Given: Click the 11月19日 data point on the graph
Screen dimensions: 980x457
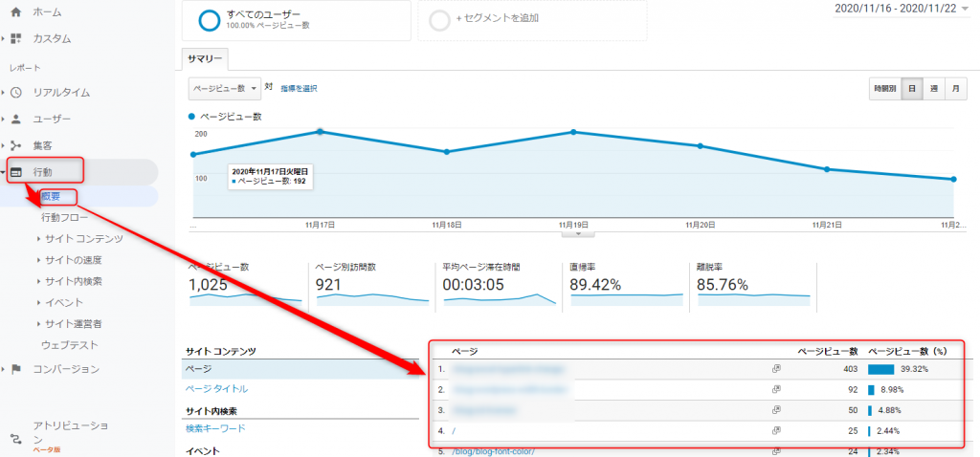Looking at the screenshot, I should coord(573,132).
